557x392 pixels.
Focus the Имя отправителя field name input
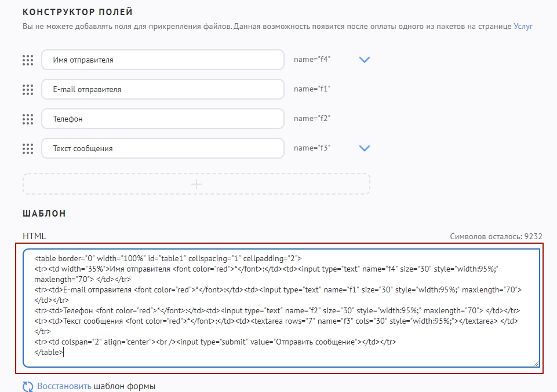[163, 60]
